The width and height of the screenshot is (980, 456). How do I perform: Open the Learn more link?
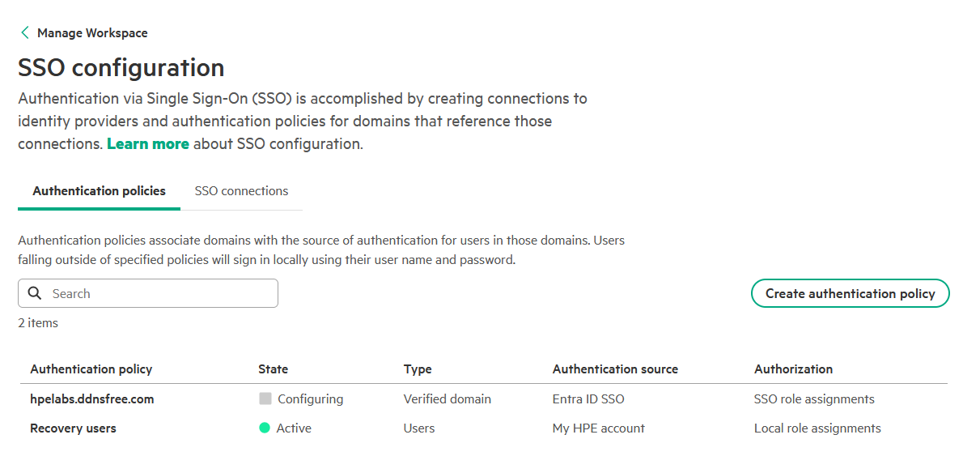click(x=148, y=143)
